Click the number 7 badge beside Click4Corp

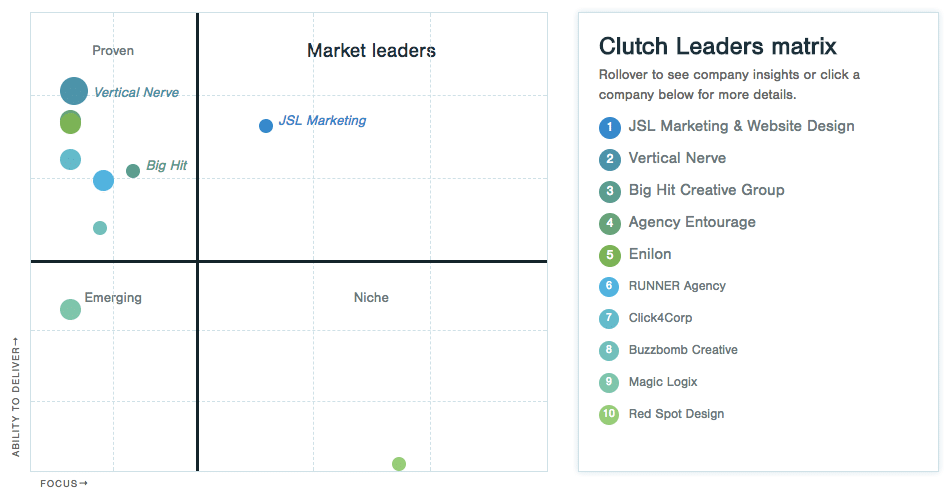pos(609,318)
